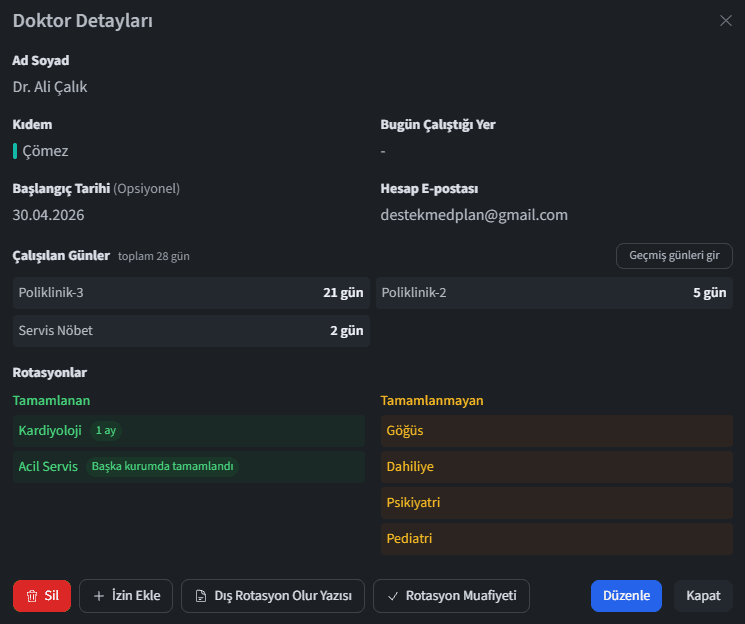Open the Geçmiş günleri gir option
The image size is (745, 624).
(674, 256)
